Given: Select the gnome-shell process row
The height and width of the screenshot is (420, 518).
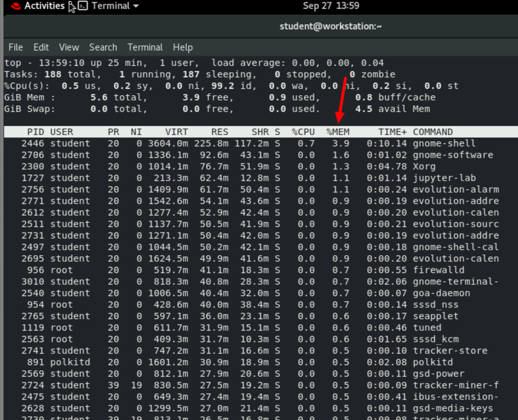Looking at the screenshot, I should coord(444,144).
